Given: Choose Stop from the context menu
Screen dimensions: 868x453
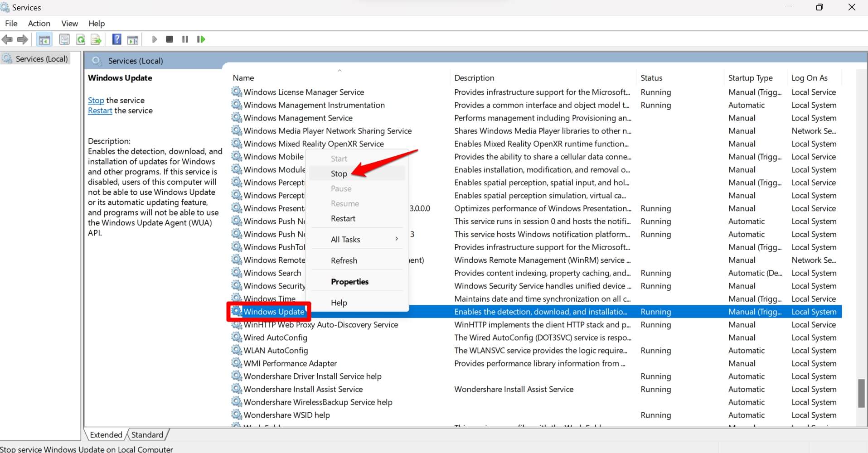Looking at the screenshot, I should (357, 173).
